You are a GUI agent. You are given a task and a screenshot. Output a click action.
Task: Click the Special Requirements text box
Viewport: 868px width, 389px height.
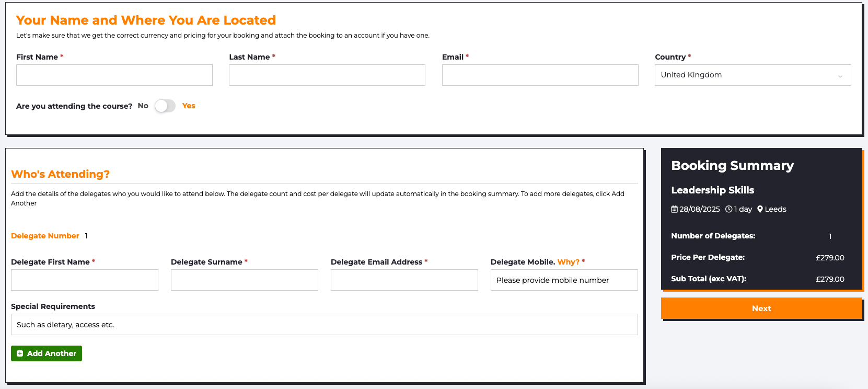(325, 324)
